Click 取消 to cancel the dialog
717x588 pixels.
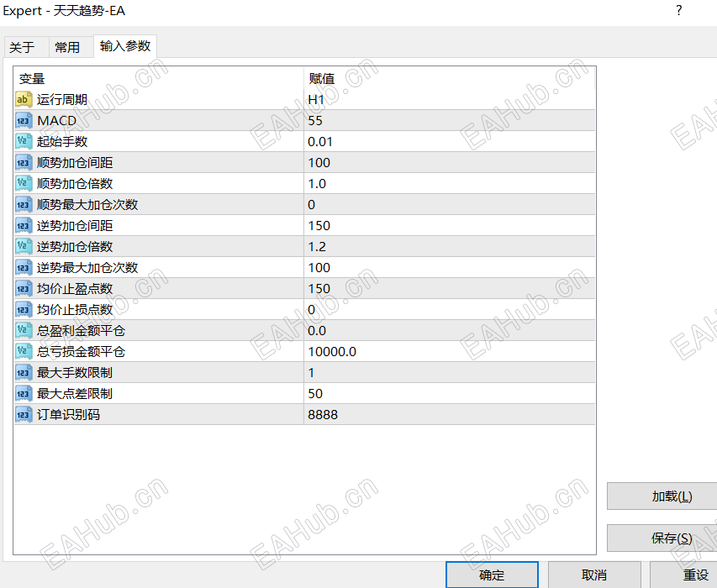coord(594,575)
